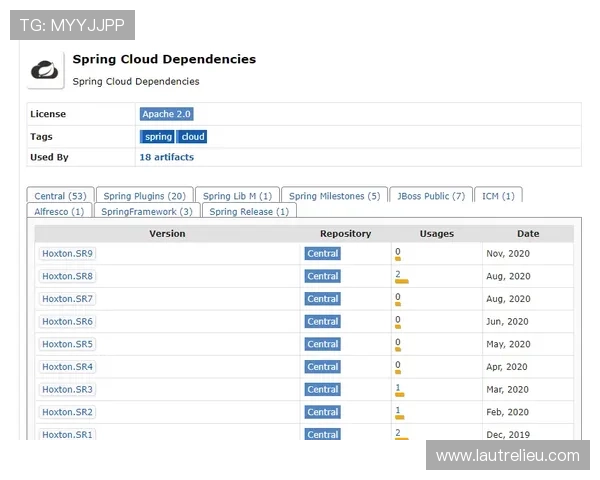Open the 18 artifacts link
The height and width of the screenshot is (480, 600).
pyautogui.click(x=166, y=157)
